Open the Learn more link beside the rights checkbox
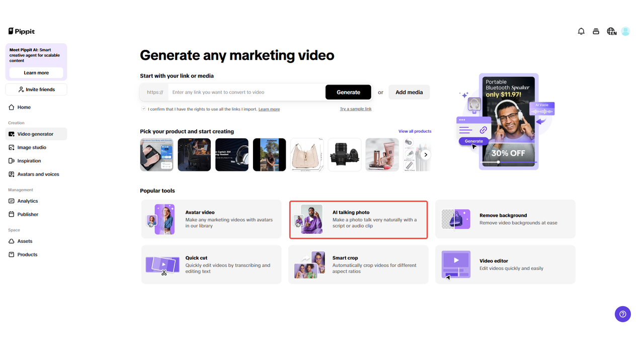 pyautogui.click(x=269, y=109)
